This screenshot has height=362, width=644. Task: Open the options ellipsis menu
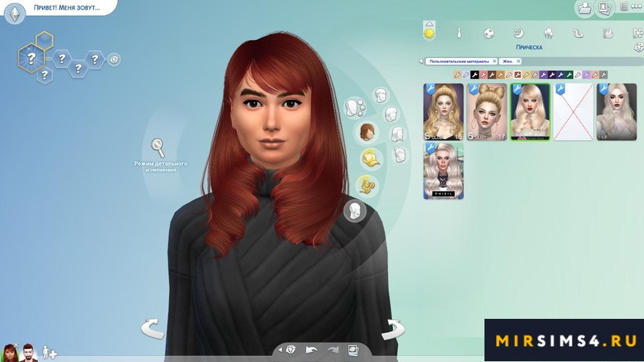(637, 7)
